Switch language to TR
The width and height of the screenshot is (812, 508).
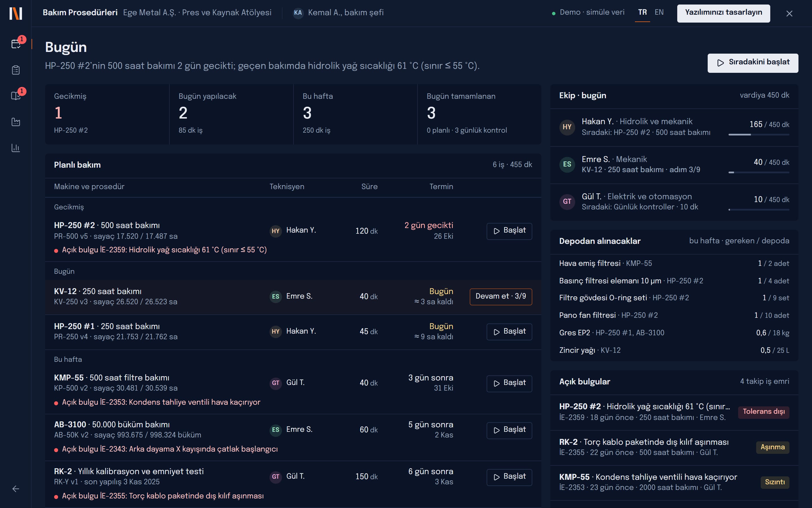tap(642, 12)
